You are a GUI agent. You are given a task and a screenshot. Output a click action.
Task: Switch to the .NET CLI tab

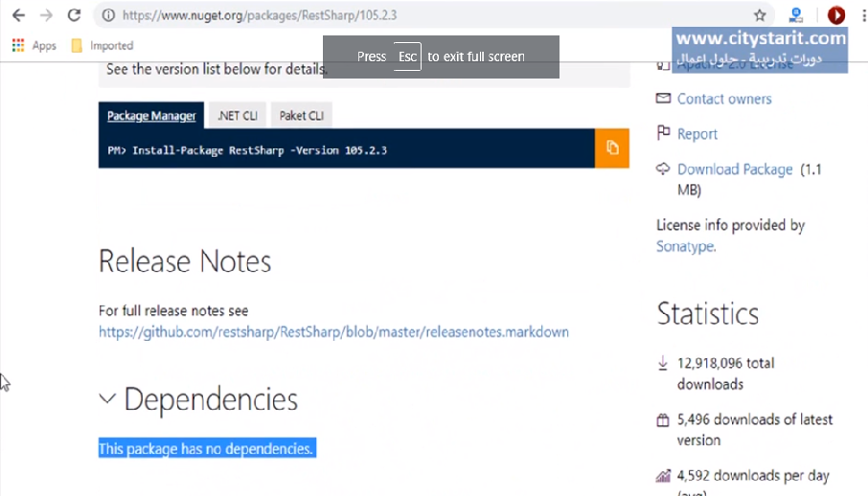[x=238, y=116]
